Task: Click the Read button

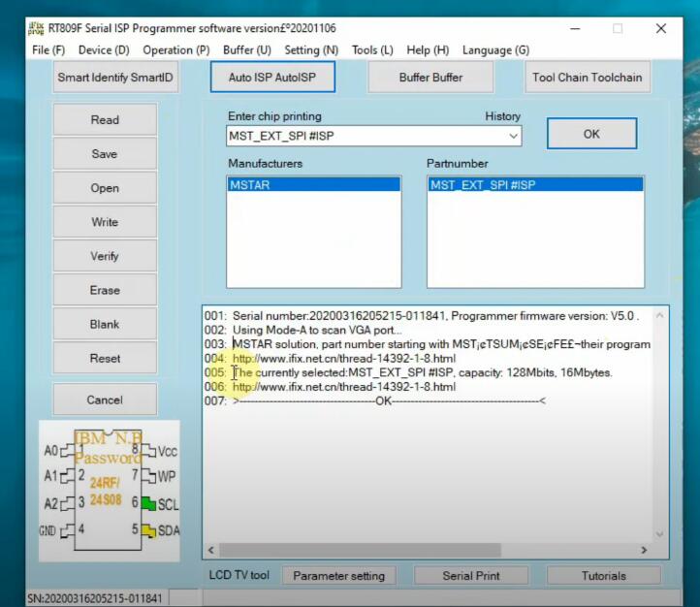Action: (105, 119)
